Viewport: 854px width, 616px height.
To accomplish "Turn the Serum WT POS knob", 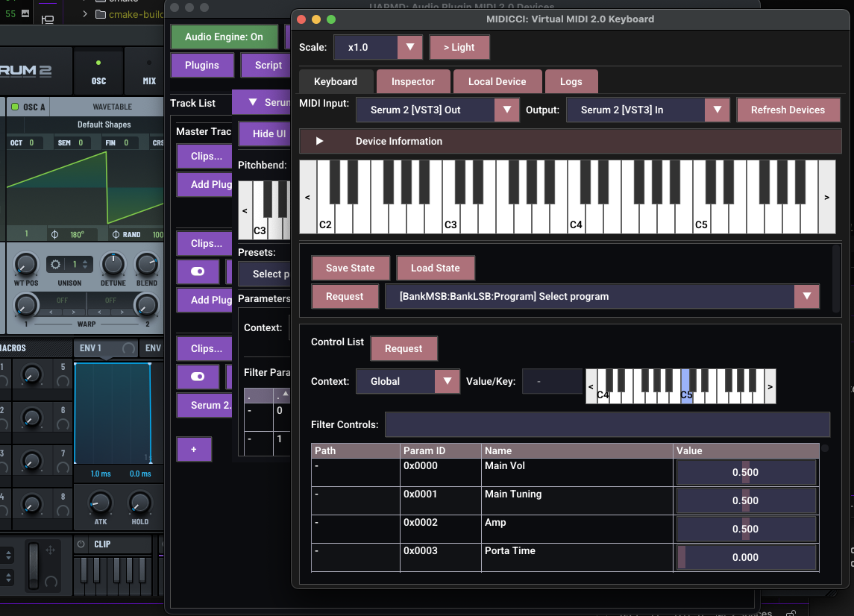I will [x=25, y=264].
